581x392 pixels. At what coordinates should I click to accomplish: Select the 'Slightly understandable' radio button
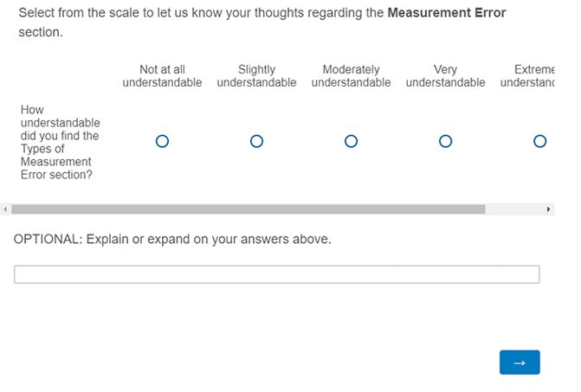coord(256,141)
